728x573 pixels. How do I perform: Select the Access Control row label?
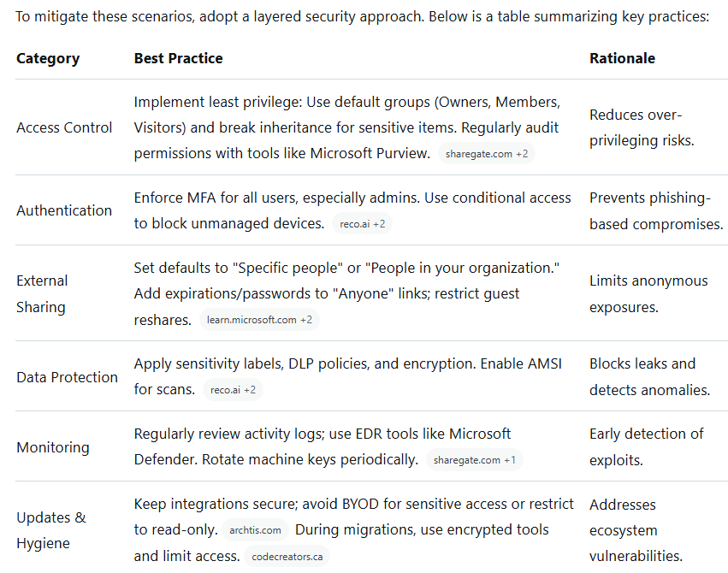64,127
